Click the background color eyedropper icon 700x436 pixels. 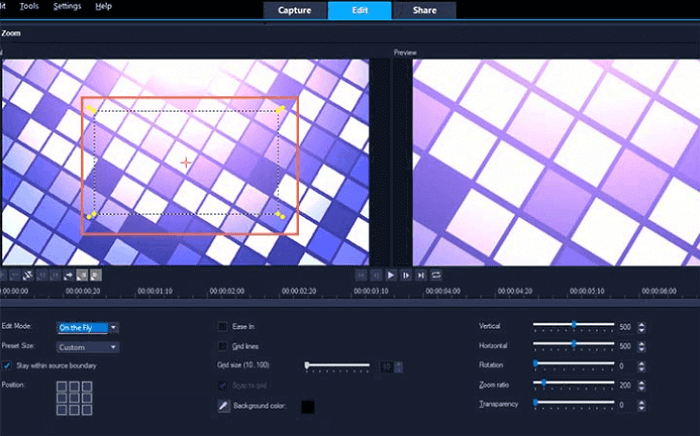click(x=224, y=406)
